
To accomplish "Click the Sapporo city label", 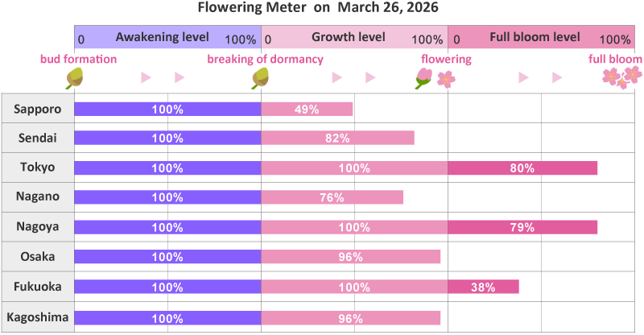I will point(38,109).
